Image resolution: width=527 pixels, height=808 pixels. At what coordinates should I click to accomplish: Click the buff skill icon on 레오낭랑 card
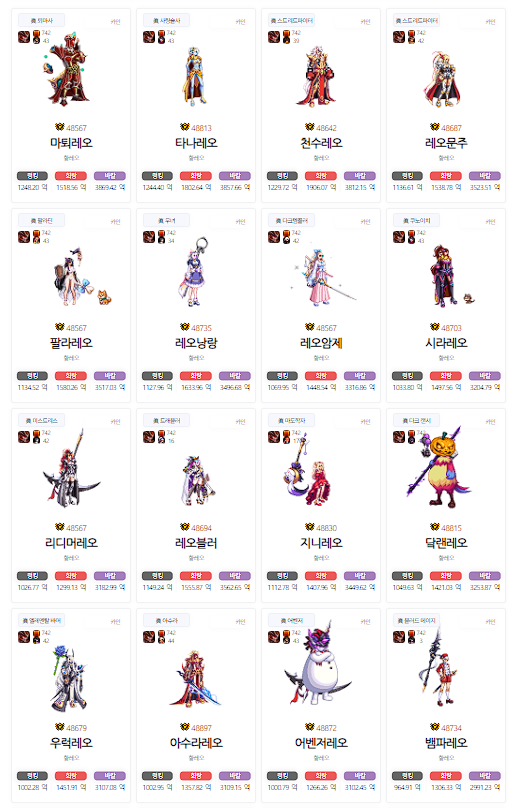coord(149,237)
